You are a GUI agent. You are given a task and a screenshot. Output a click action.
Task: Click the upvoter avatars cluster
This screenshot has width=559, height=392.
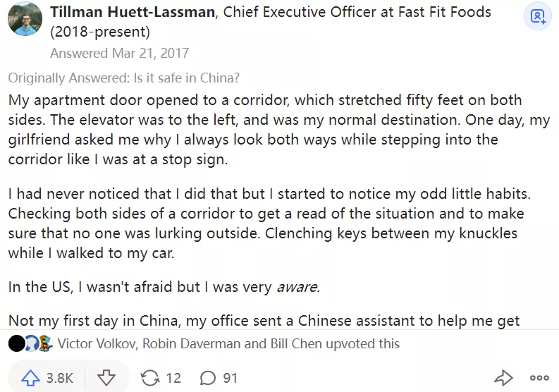[x=30, y=344]
